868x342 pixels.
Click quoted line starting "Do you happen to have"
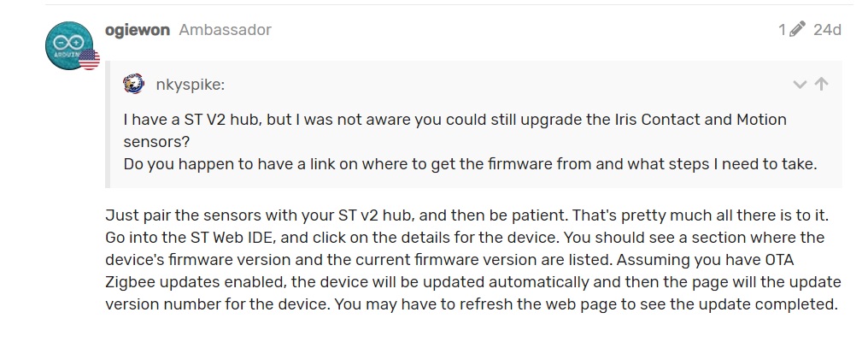[470, 165]
